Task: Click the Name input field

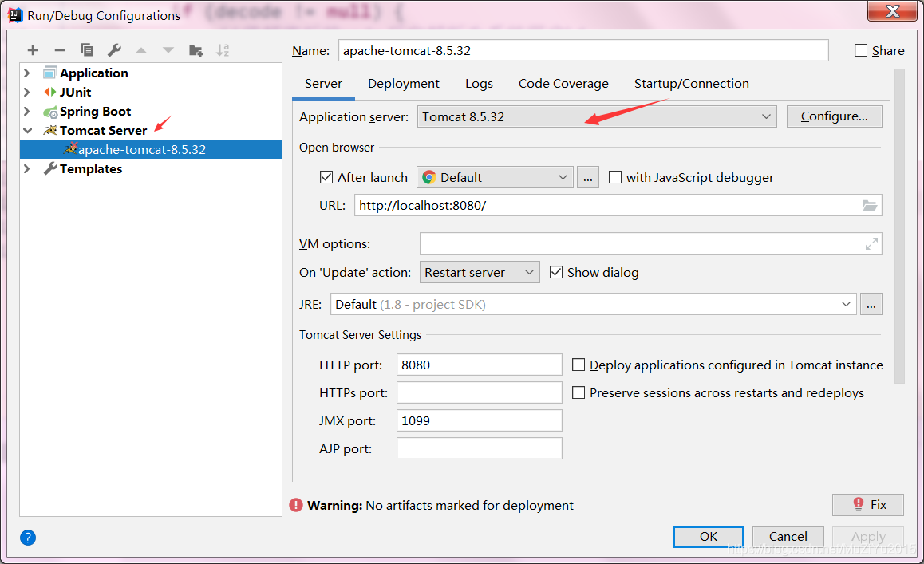Action: pyautogui.click(x=583, y=51)
